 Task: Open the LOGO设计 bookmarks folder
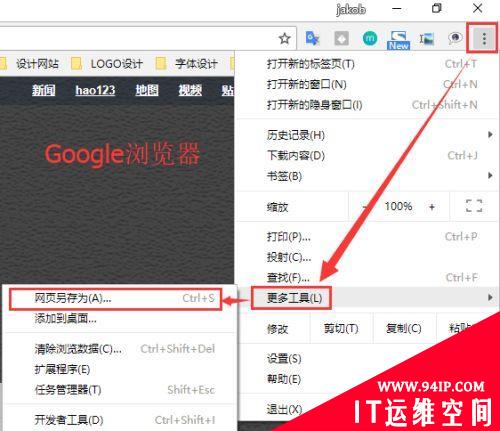pos(107,63)
